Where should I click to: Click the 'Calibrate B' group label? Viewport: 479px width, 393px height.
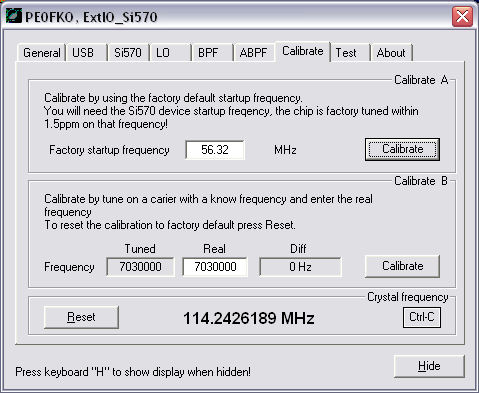click(421, 181)
